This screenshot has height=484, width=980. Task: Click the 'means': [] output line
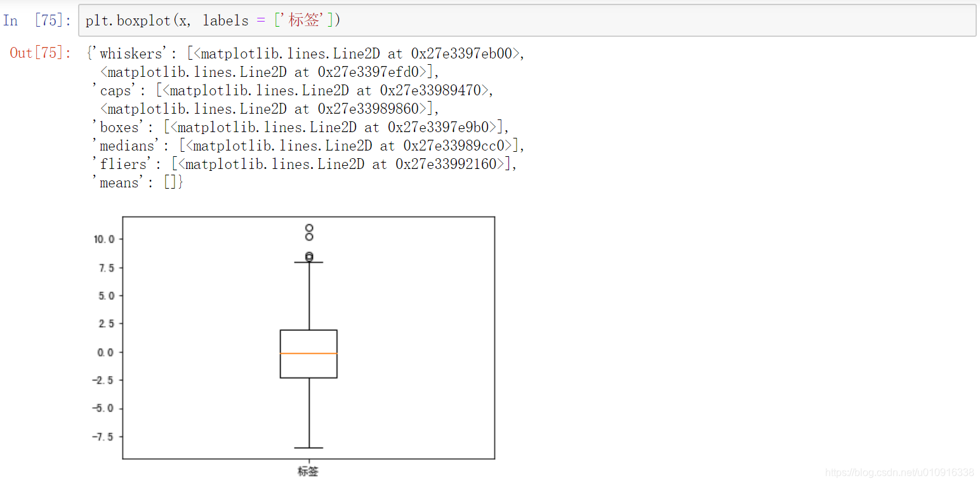[138, 183]
